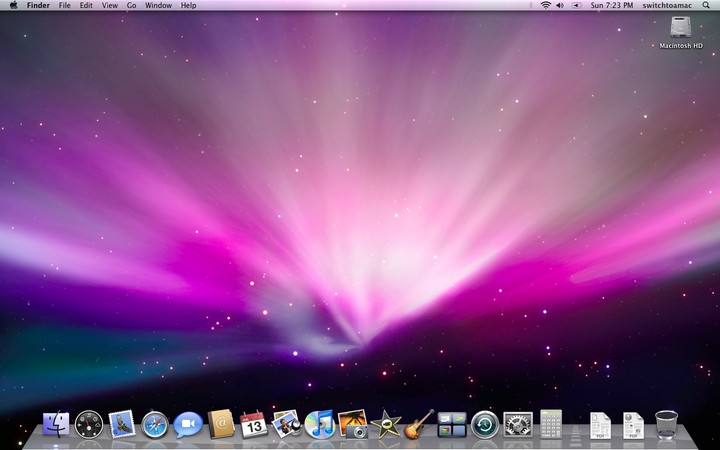Click the Wi-Fi status menu
The height and width of the screenshot is (450, 720).
pos(546,6)
